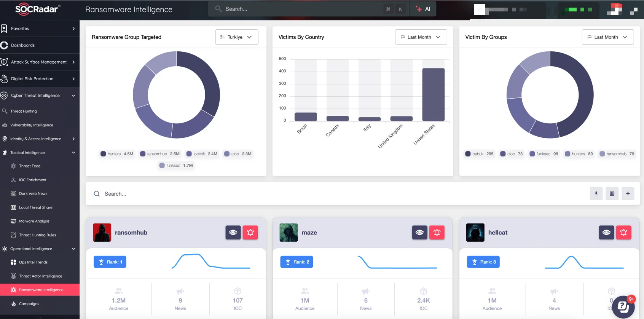Open the Favorites bookmark icon
The height and width of the screenshot is (319, 644).
point(4,29)
